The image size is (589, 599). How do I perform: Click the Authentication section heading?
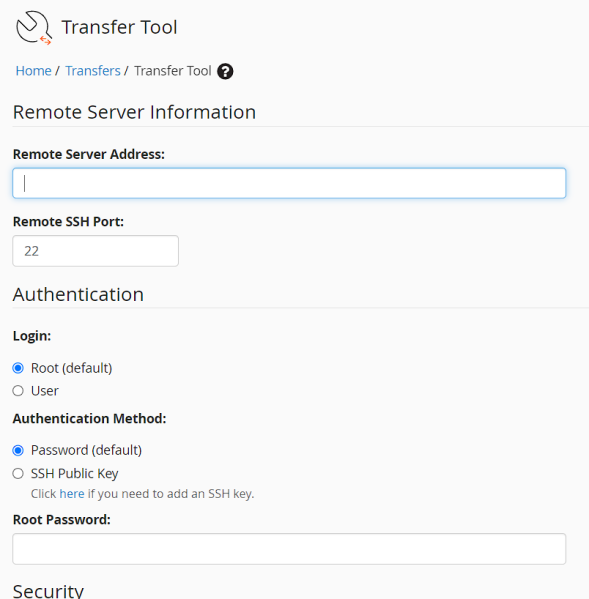click(x=78, y=295)
